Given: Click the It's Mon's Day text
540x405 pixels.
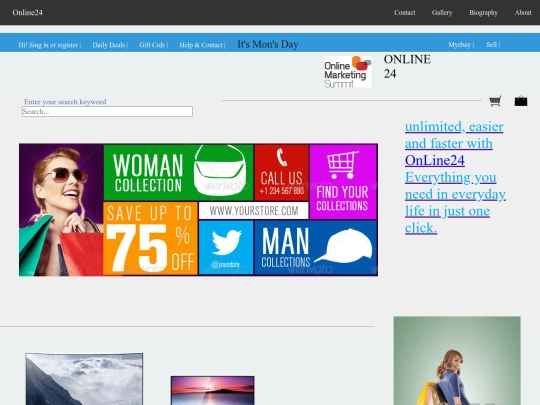Looking at the screenshot, I should 268,44.
